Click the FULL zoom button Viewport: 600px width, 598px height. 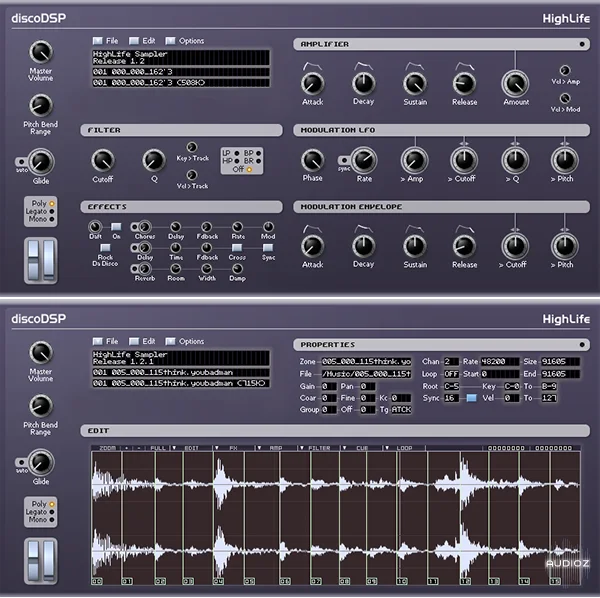coord(158,448)
